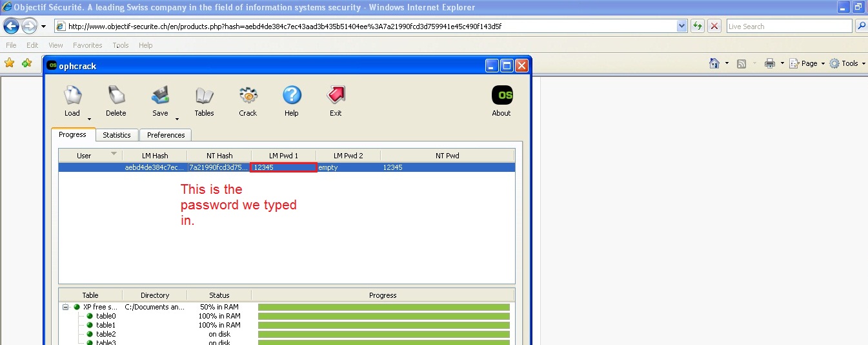Select the NT Pwd value 12345

392,167
